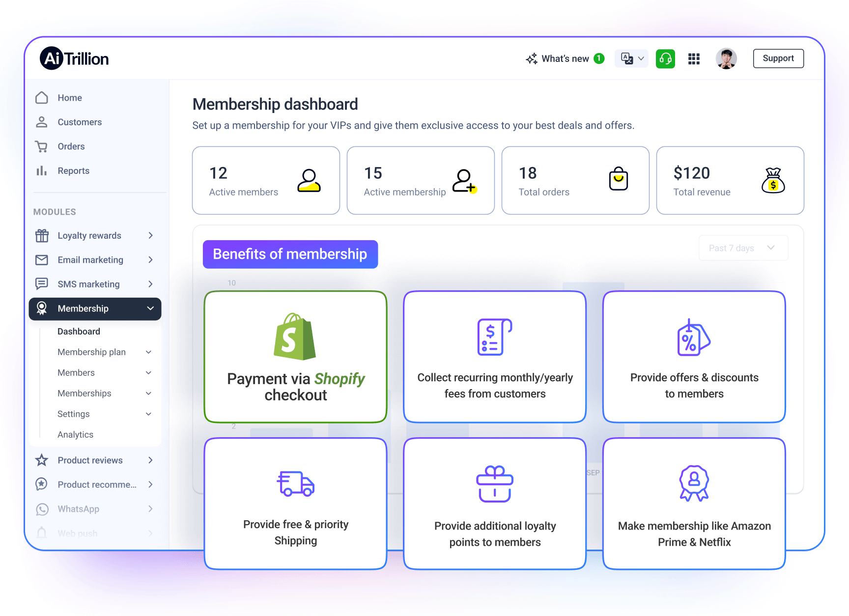Click 'Provide free & priority Shipping' text
This screenshot has width=849, height=616.
tap(296, 532)
